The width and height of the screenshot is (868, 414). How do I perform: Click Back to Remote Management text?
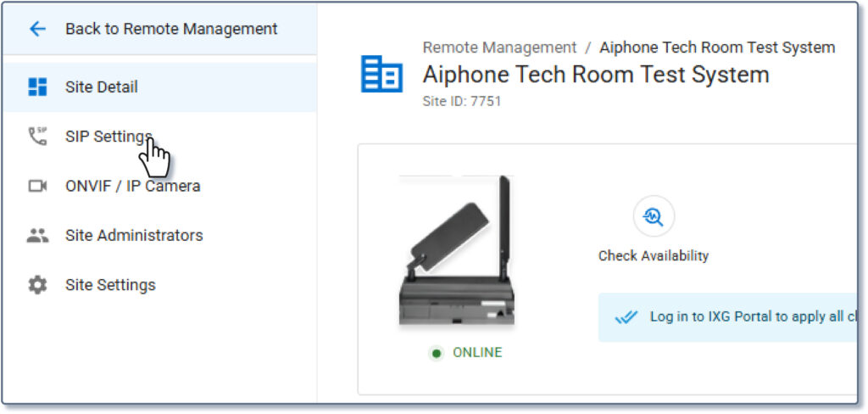pos(171,29)
